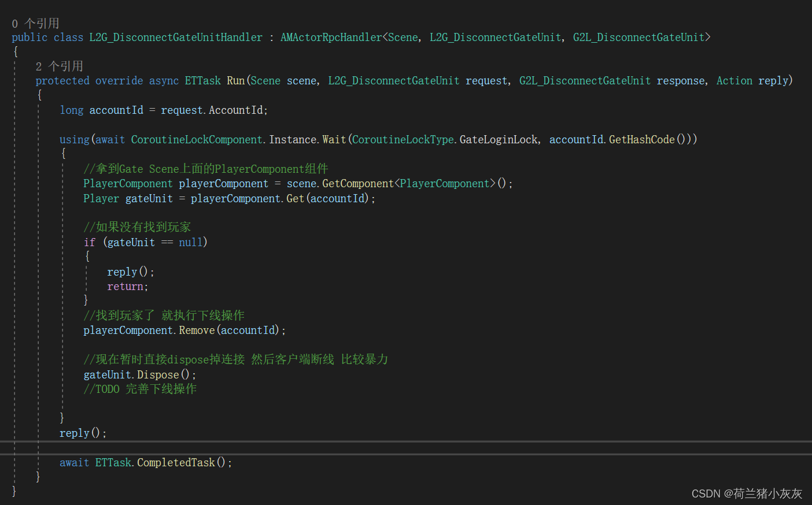Viewport: 812px width, 505px height.
Task: Click the "long" keyword
Action: coord(72,110)
